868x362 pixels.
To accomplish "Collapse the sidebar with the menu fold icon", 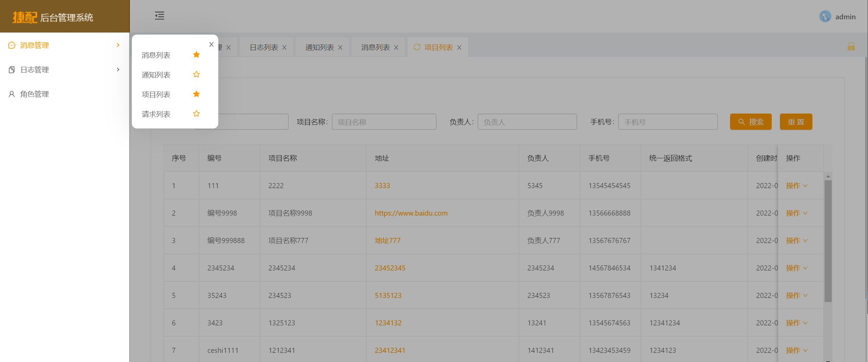I will [160, 16].
